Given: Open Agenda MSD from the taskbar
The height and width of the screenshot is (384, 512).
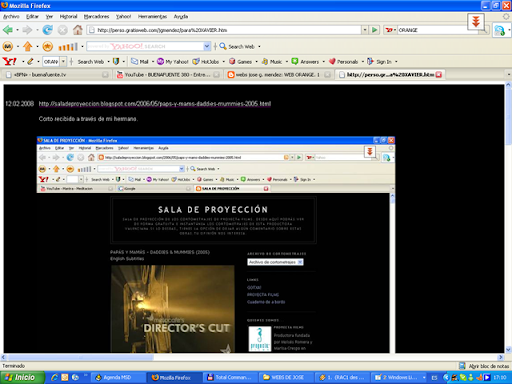Looking at the screenshot, I should point(118,377).
